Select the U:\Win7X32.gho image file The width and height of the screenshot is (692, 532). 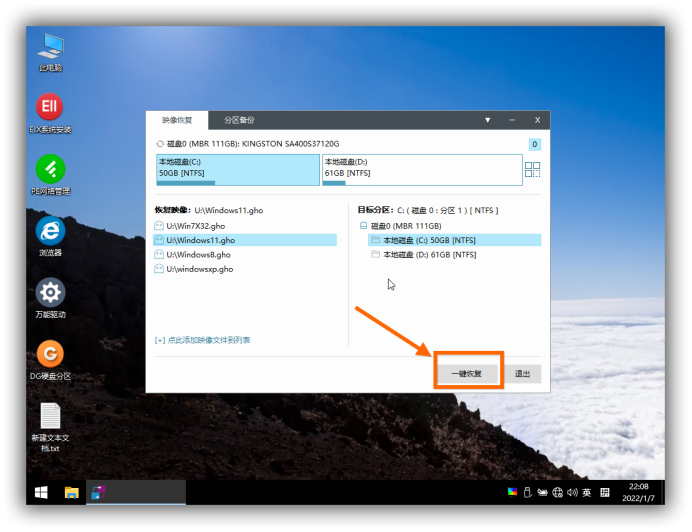195,226
